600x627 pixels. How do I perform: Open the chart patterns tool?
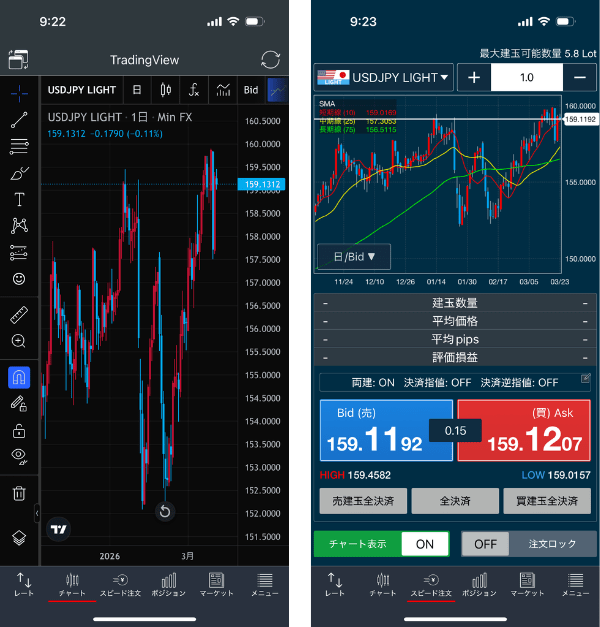[19, 226]
